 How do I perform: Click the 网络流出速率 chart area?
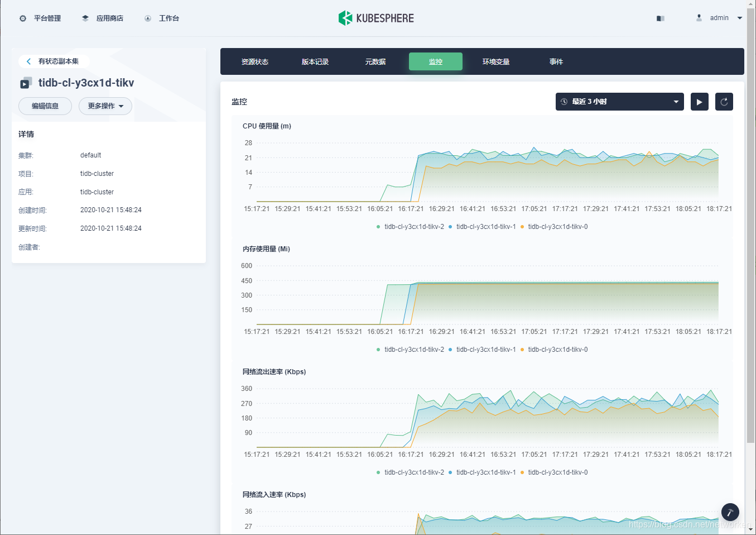[488, 418]
